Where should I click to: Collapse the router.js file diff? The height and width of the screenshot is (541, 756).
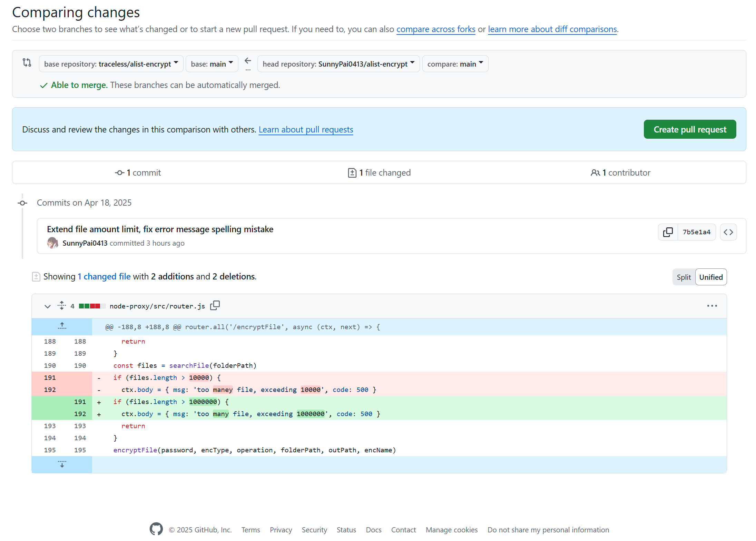pyautogui.click(x=48, y=306)
